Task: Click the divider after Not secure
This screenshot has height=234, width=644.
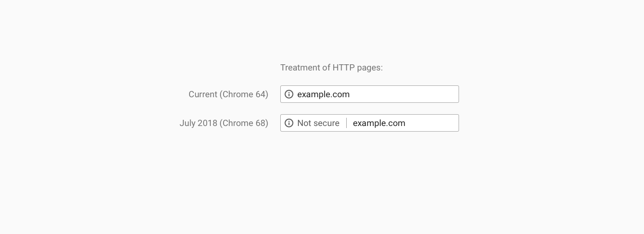Action: (346, 123)
